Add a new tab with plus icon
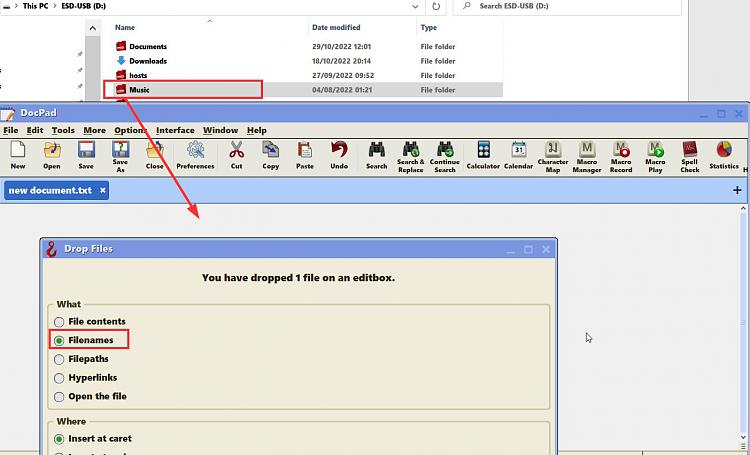This screenshot has height=455, width=750. [x=737, y=190]
